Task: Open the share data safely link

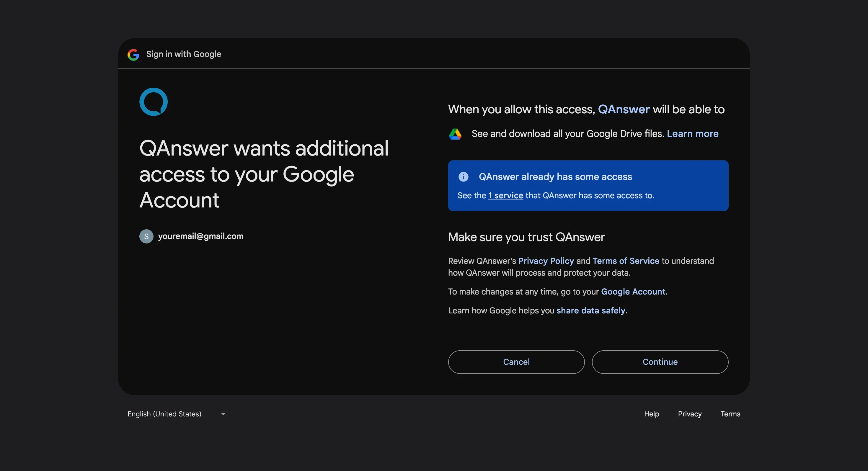Action: click(591, 310)
